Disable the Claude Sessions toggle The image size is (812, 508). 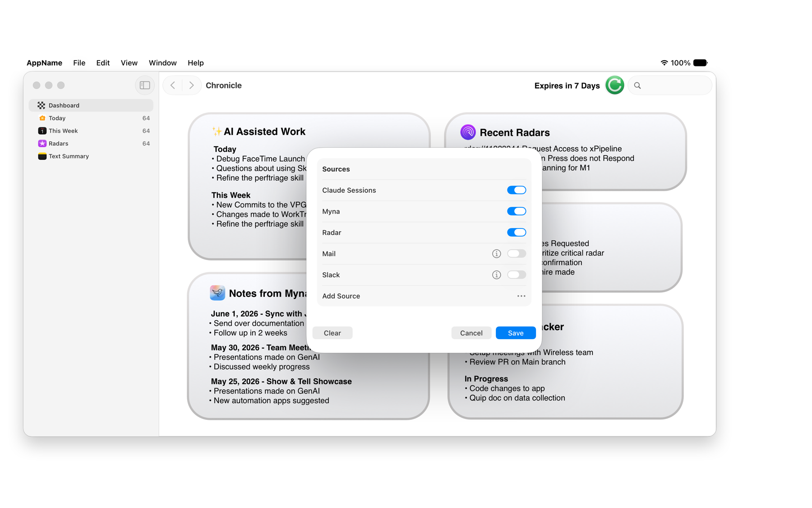(517, 190)
